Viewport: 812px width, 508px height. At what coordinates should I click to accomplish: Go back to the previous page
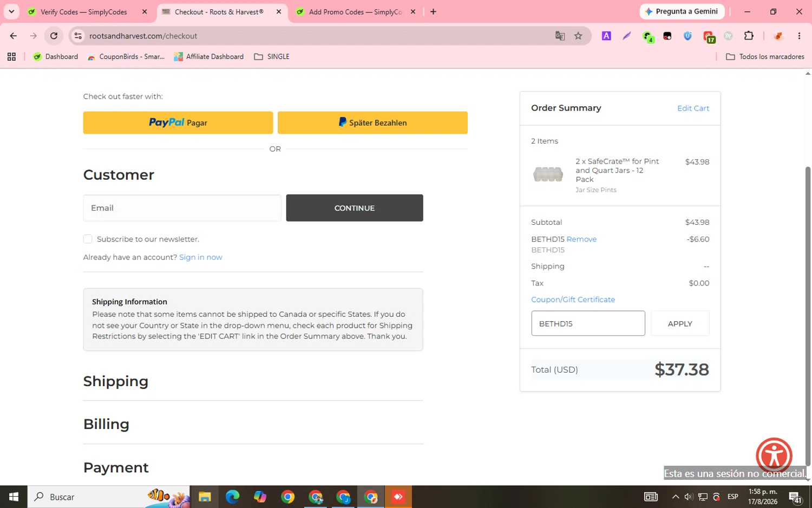tap(14, 36)
